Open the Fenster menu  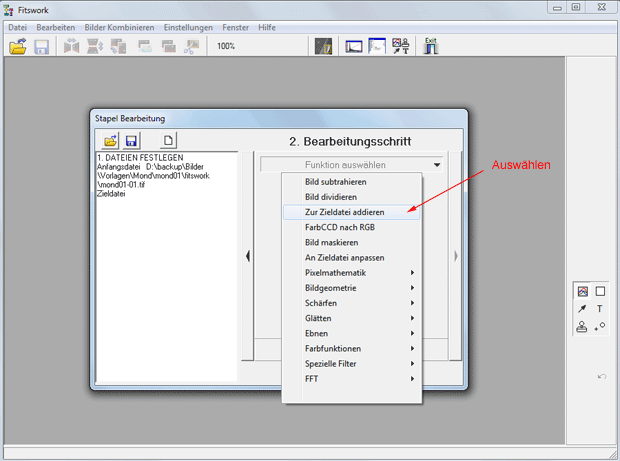(236, 28)
